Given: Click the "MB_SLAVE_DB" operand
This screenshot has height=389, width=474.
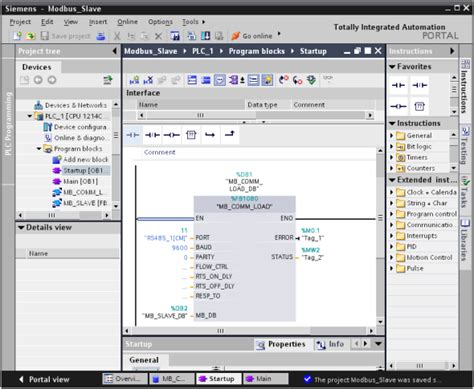Looking at the screenshot, I should point(165,316).
